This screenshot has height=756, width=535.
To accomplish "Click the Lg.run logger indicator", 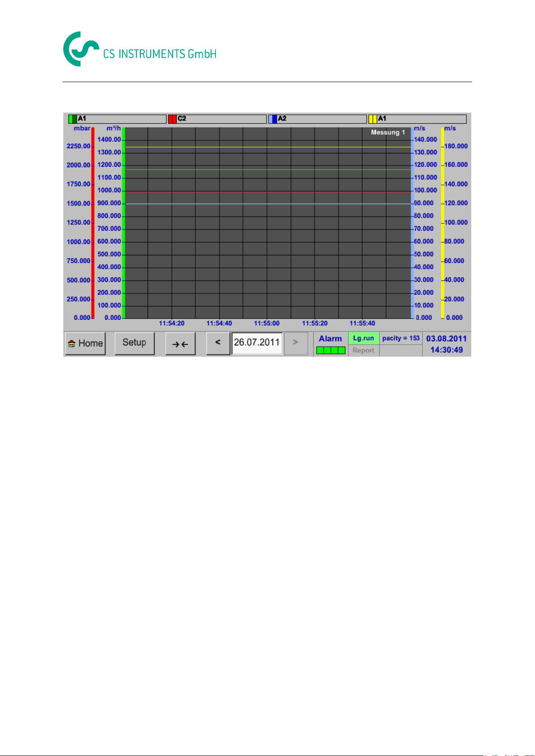I will (x=364, y=338).
